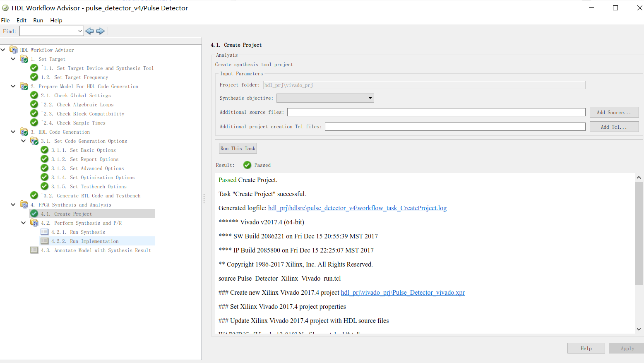Click green check icon beside Check Sample Times
Viewport: 644px width, 363px height.
coord(34,123)
